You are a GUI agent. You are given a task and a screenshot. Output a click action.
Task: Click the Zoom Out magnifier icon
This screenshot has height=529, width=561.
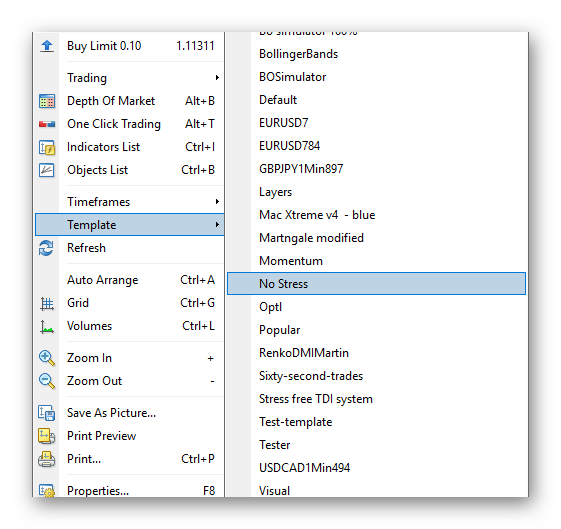[47, 381]
